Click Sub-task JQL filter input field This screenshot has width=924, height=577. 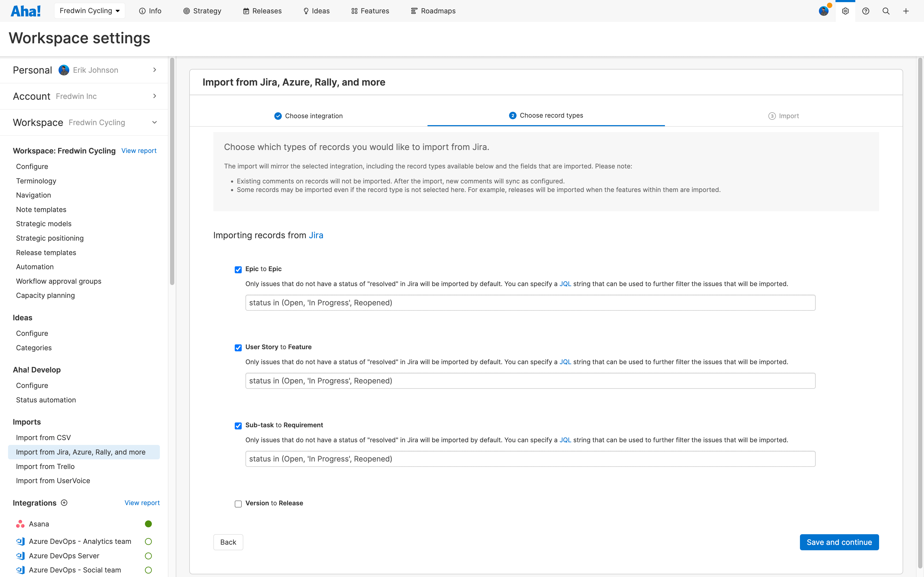click(530, 459)
